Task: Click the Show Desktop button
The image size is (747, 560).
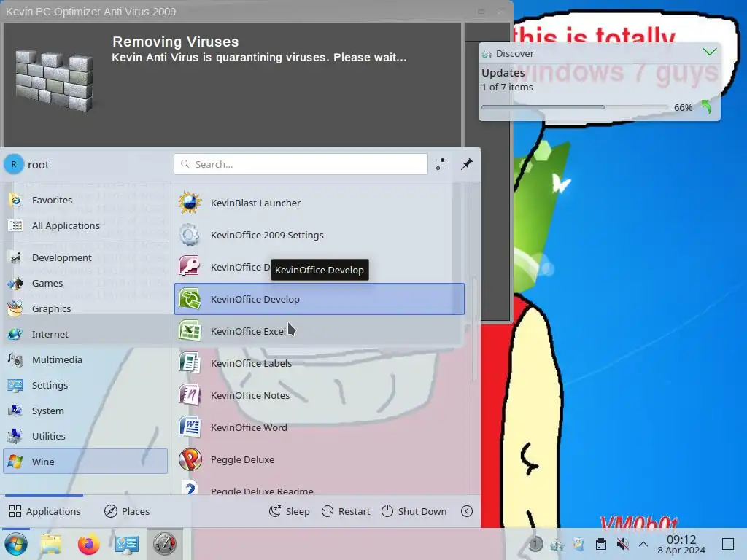Action: pos(728,543)
